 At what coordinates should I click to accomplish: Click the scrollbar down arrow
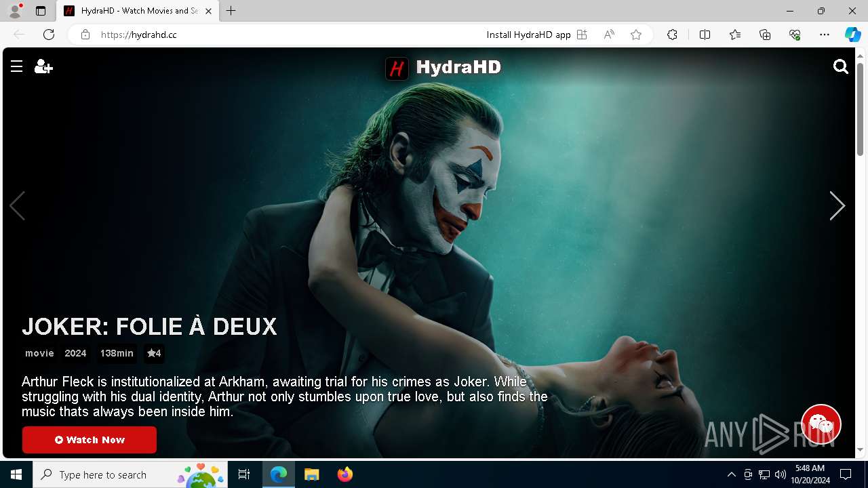[860, 450]
